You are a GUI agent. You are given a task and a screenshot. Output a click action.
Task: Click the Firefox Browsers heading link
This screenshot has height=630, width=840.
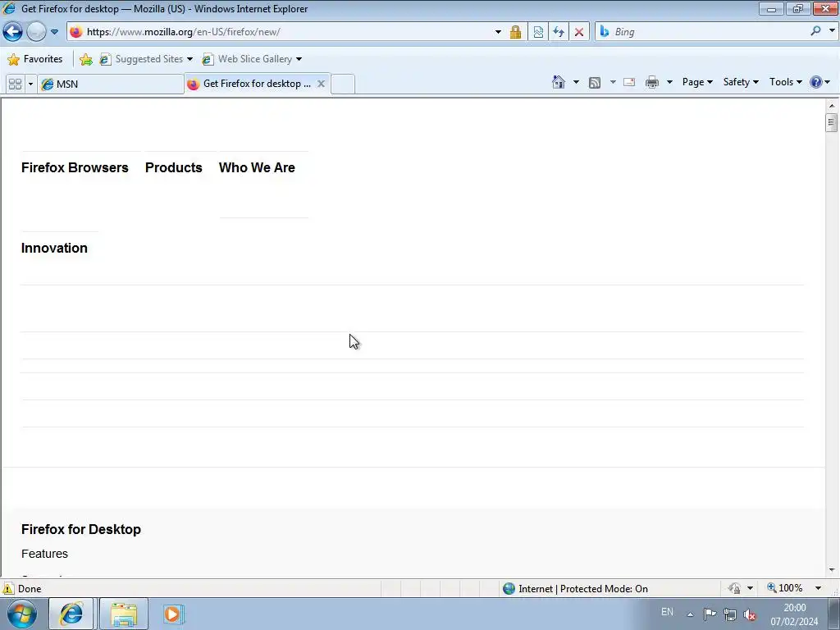pyautogui.click(x=75, y=167)
